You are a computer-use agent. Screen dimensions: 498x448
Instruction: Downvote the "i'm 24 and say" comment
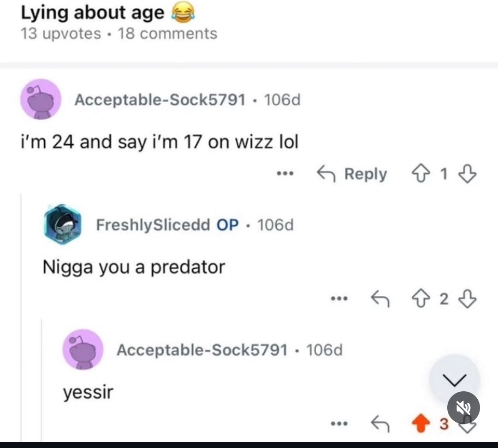467,174
